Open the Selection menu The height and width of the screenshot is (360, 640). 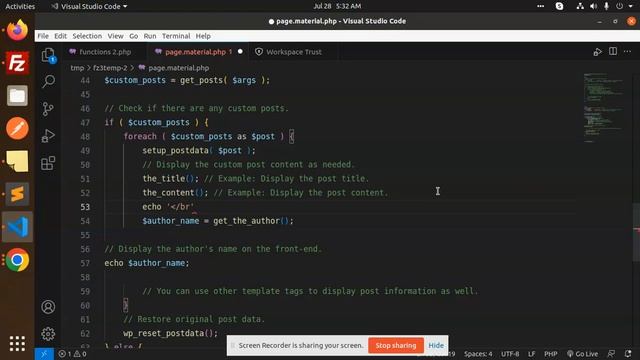(x=87, y=36)
